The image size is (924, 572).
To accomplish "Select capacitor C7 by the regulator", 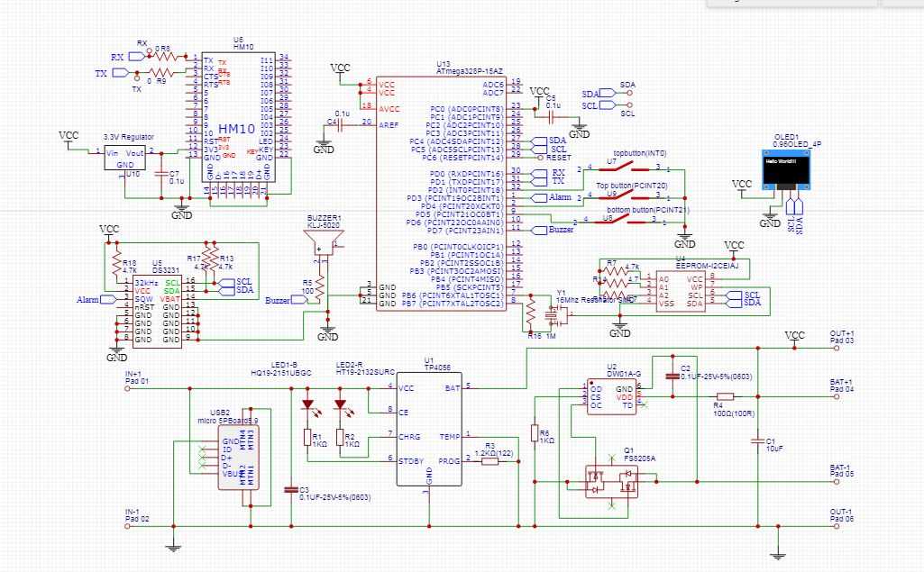I will click(x=160, y=174).
